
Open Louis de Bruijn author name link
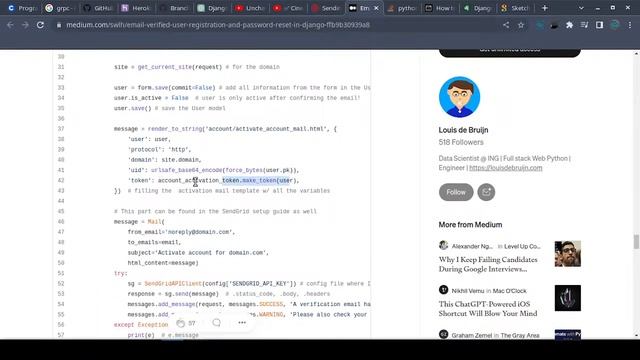(463, 130)
